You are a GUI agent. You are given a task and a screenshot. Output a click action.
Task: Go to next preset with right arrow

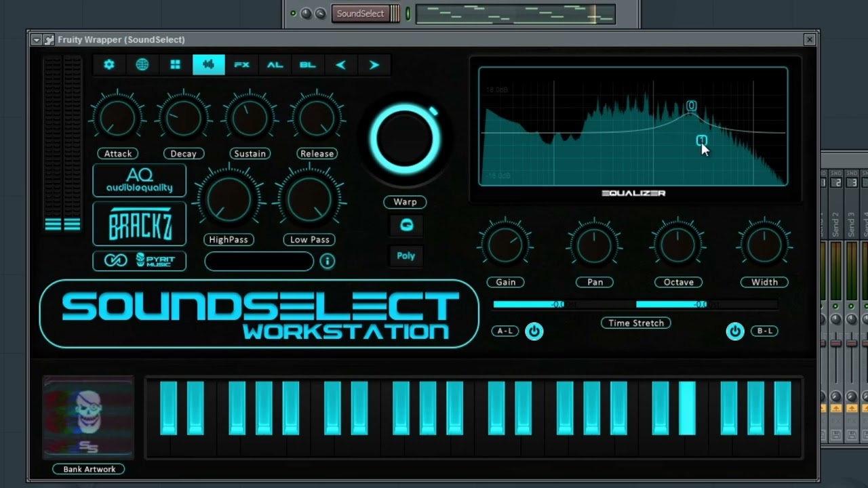point(374,65)
